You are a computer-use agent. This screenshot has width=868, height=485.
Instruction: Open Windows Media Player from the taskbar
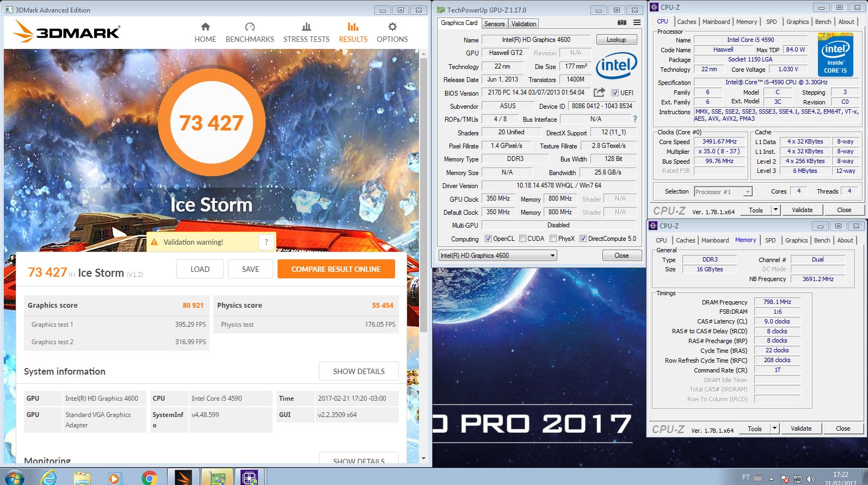pyautogui.click(x=114, y=477)
